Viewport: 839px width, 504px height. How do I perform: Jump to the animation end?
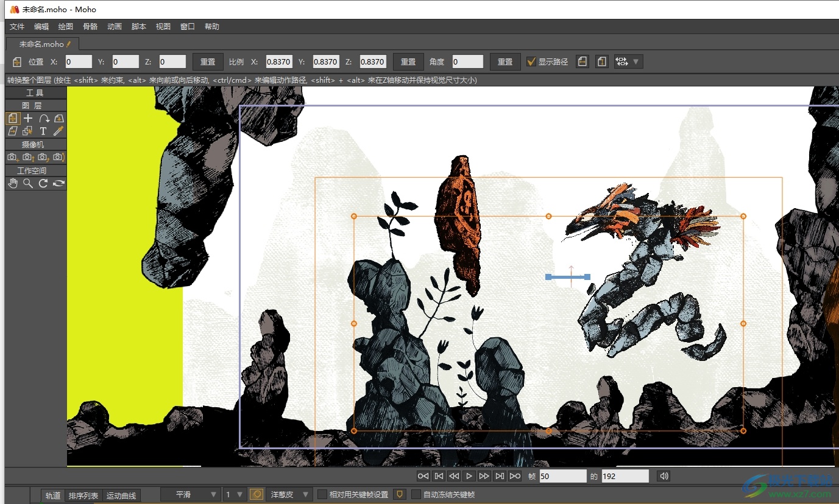(515, 476)
